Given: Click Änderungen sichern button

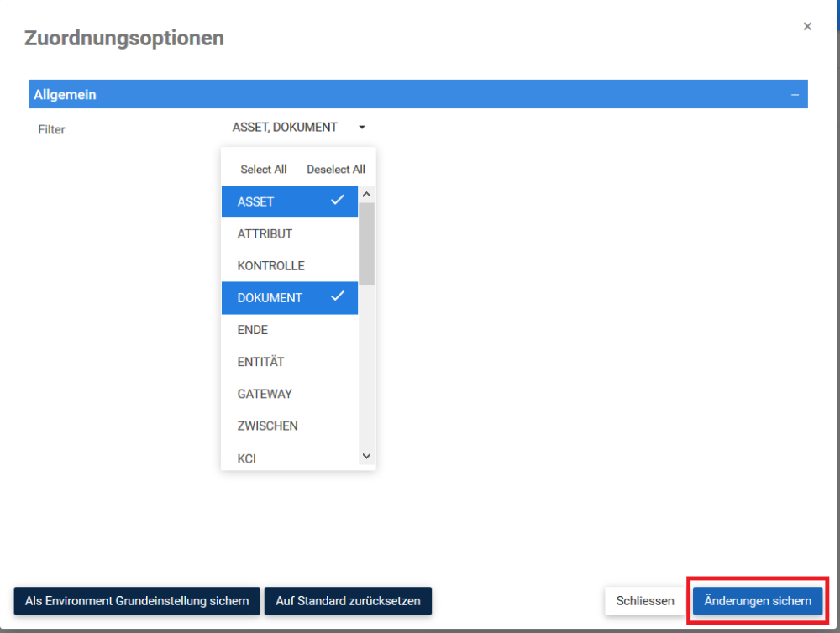Looking at the screenshot, I should (x=758, y=601).
